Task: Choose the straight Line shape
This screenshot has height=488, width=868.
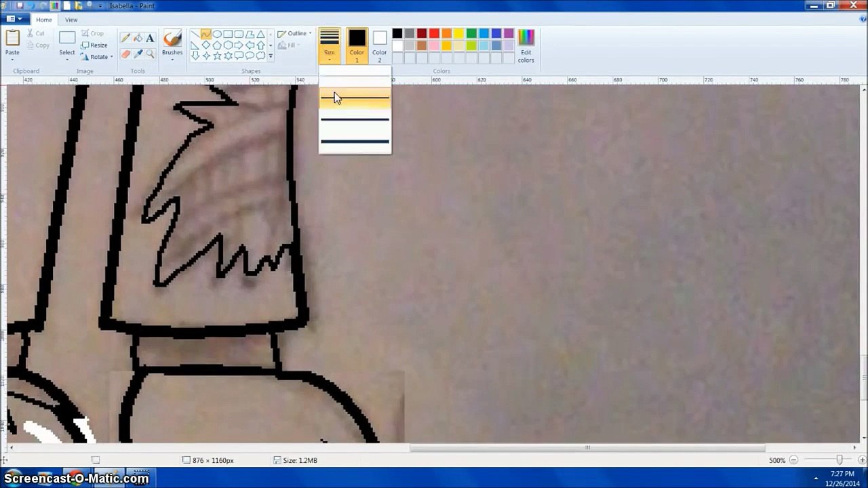Action: coord(195,35)
